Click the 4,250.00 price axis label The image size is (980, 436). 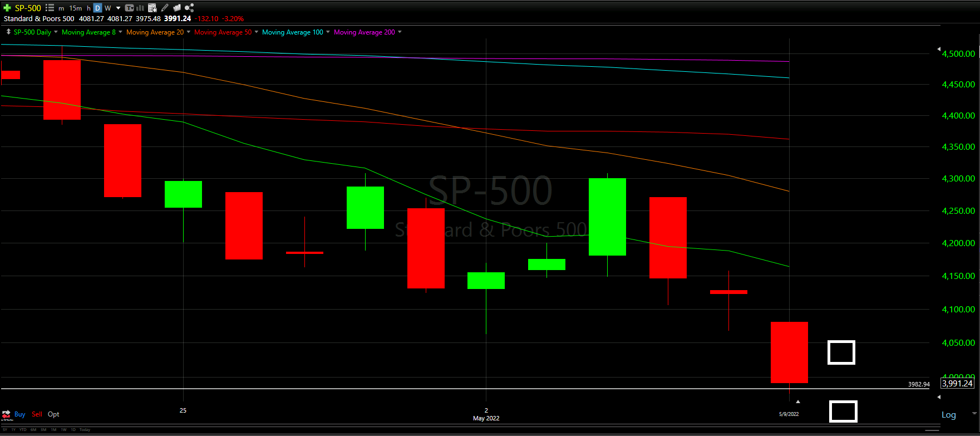(x=958, y=211)
